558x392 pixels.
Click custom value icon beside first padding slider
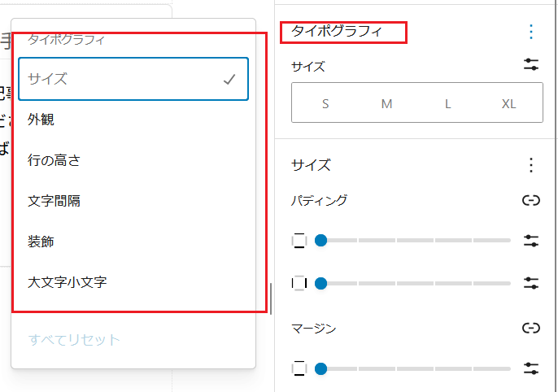pos(531,241)
